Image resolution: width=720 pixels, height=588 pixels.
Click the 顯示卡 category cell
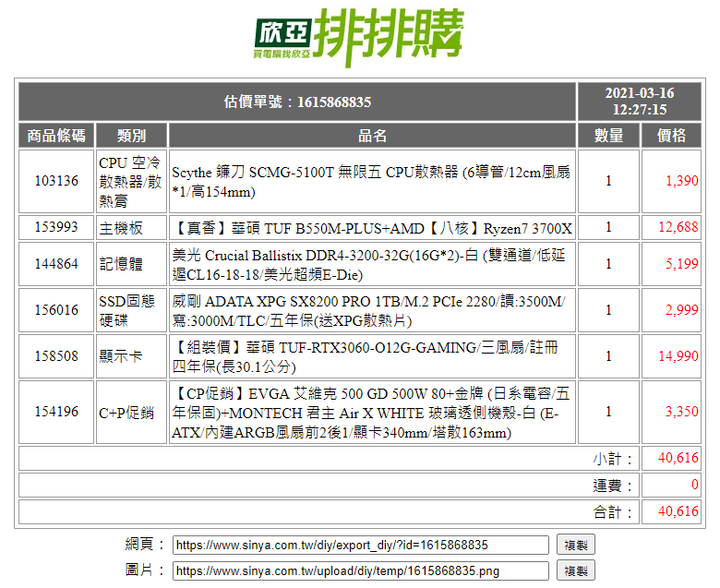[131, 356]
